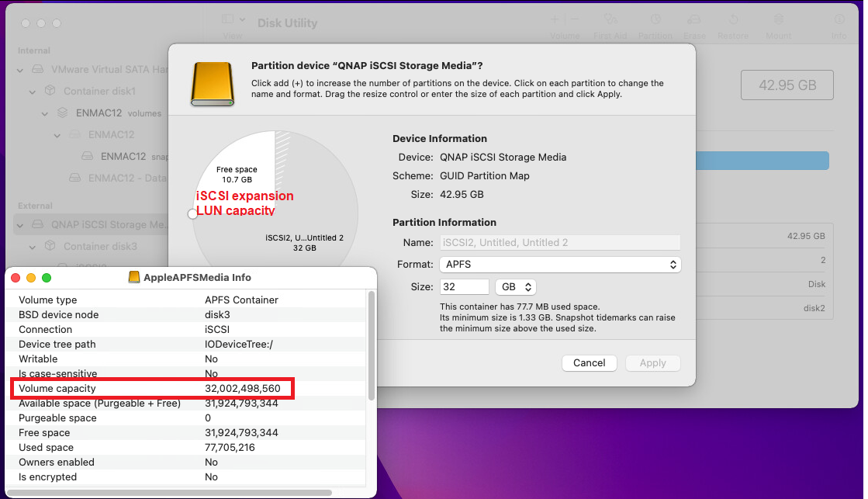Viewport: 868px width, 499px height.
Task: Select the ENMAC12 - Data disk icon
Action: coord(74,178)
